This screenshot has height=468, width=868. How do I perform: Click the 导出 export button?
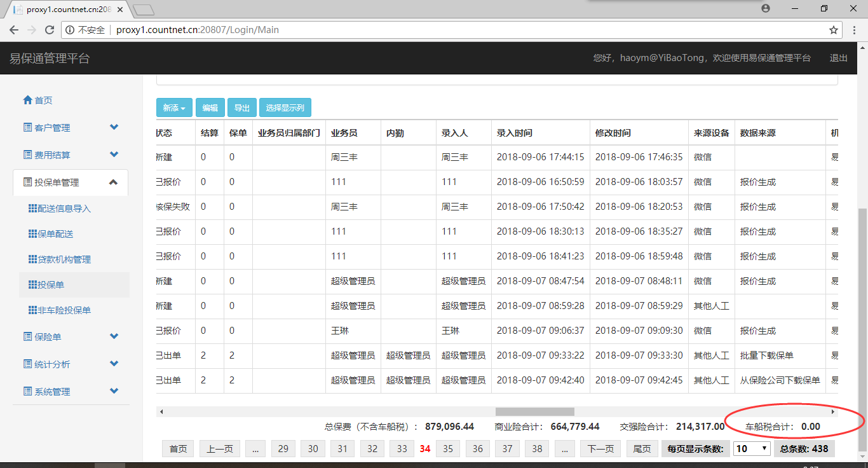pos(241,108)
